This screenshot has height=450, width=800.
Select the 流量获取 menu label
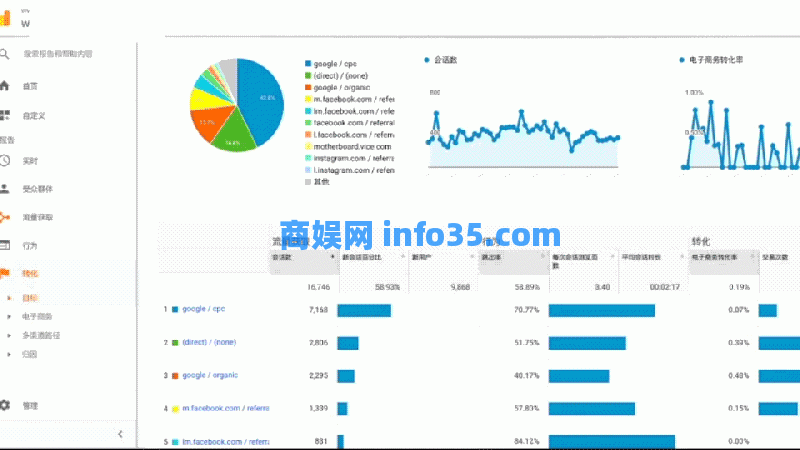[x=38, y=217]
